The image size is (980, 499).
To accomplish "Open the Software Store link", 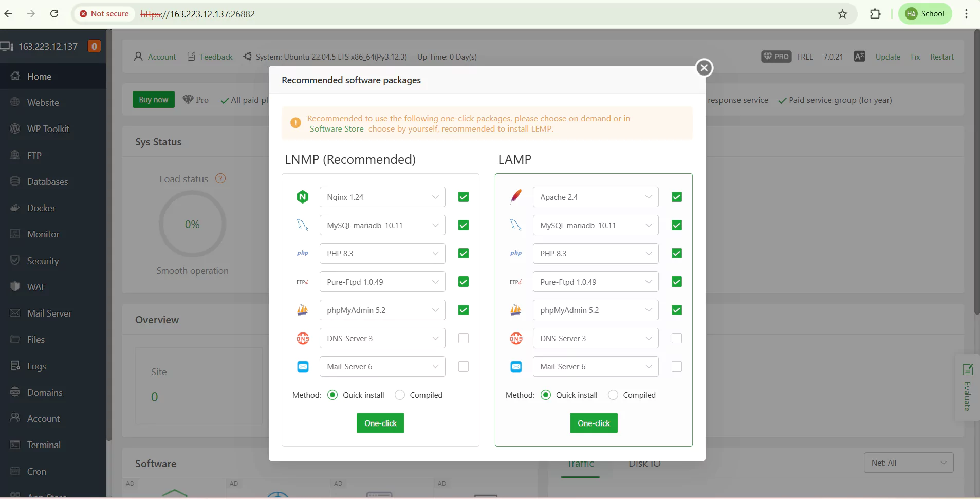I will coord(337,129).
